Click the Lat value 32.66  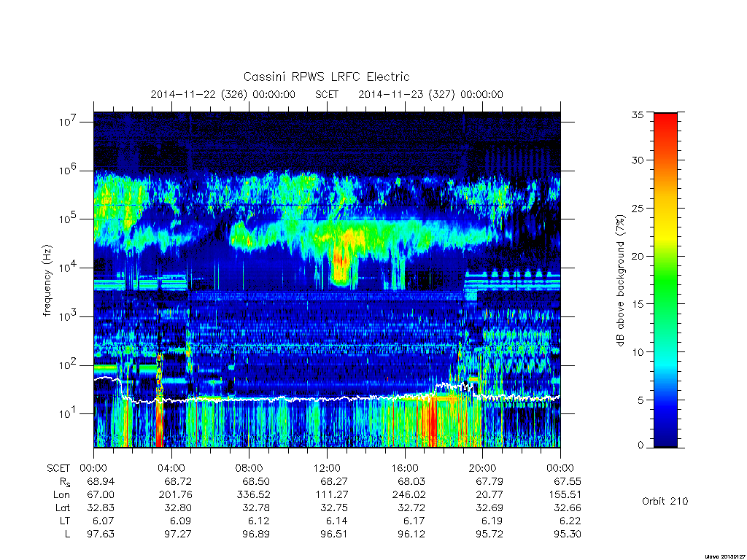coord(567,508)
